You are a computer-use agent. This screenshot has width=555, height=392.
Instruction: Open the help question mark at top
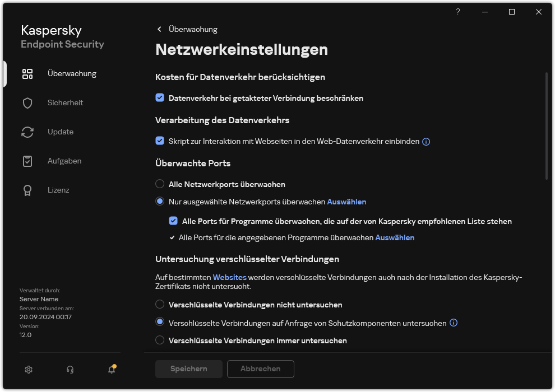tap(457, 12)
